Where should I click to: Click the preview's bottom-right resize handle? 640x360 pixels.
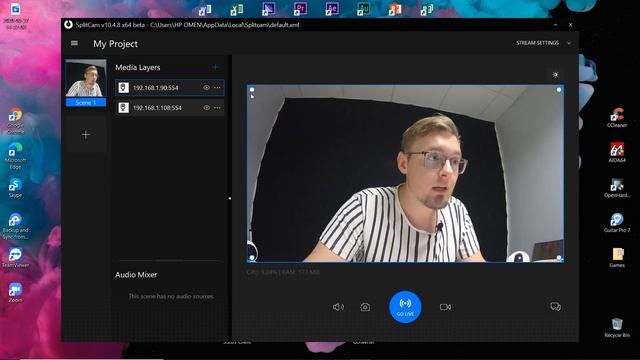pyautogui.click(x=559, y=258)
